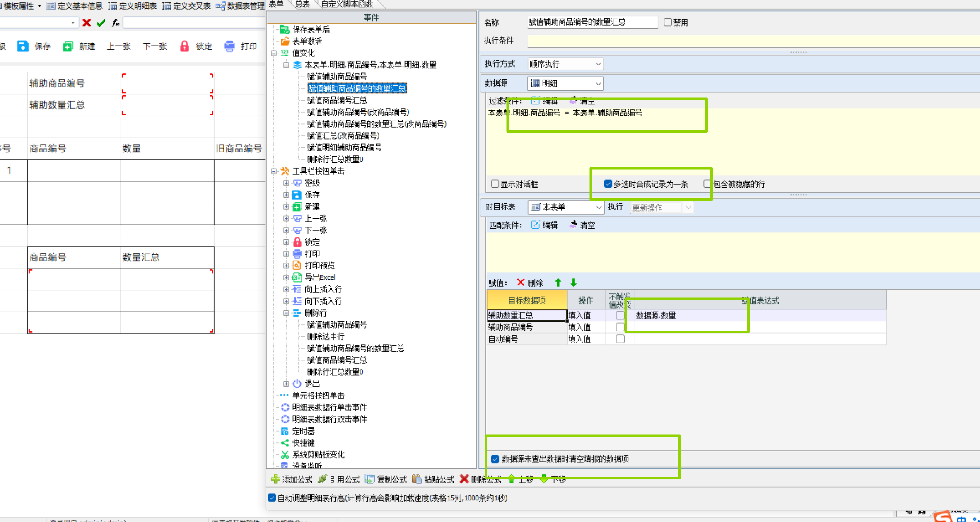Viewport: 980px width, 522px height.
Task: Uncheck merge multiple selections into one record
Action: point(608,184)
